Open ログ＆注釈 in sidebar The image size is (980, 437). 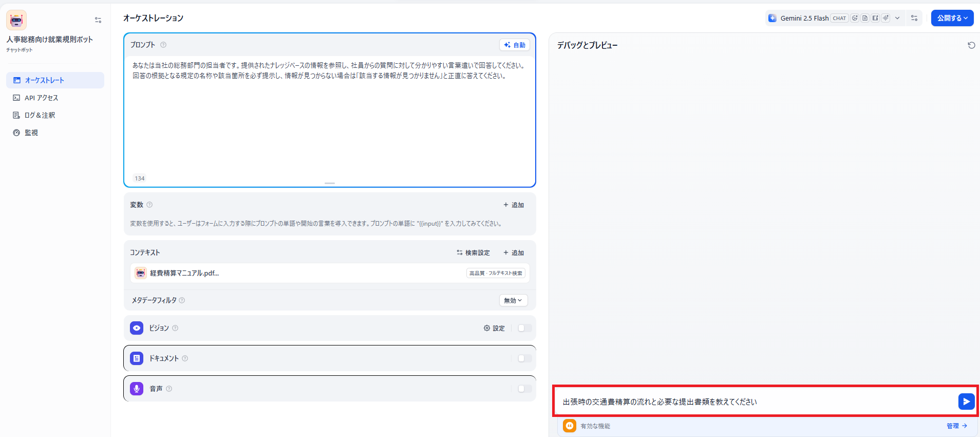tap(55, 115)
